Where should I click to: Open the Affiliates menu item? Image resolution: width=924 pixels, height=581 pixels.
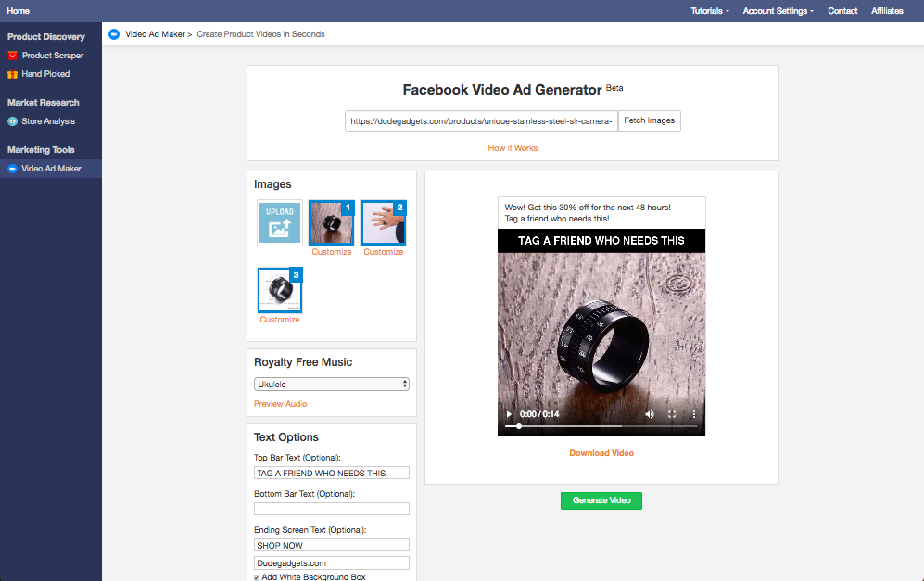(x=887, y=11)
